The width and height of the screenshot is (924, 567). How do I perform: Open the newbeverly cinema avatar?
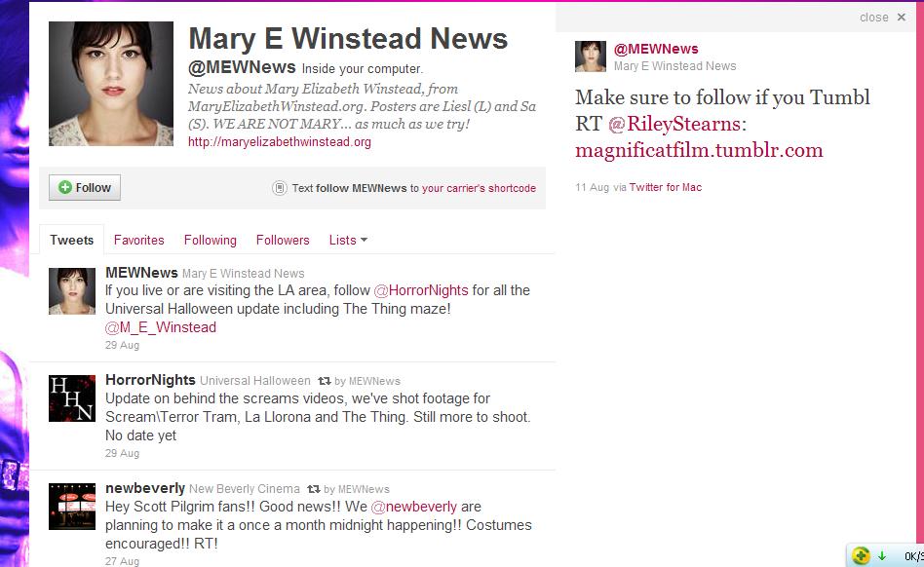72,507
